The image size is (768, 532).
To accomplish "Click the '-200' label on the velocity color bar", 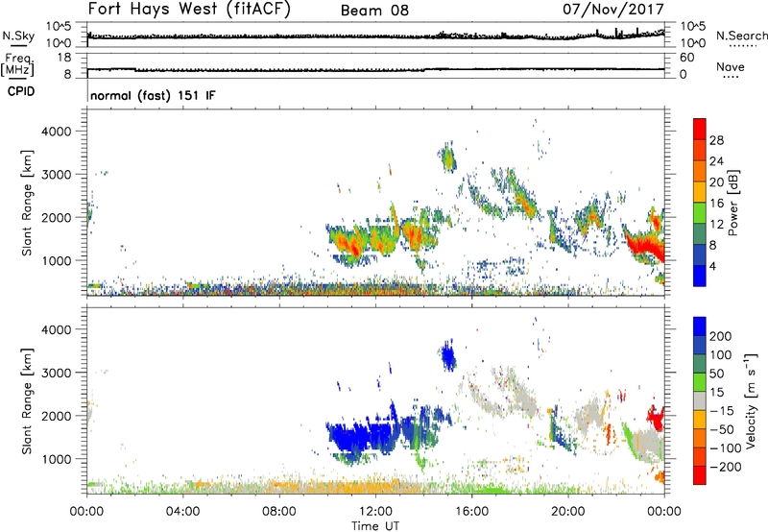I will [726, 467].
